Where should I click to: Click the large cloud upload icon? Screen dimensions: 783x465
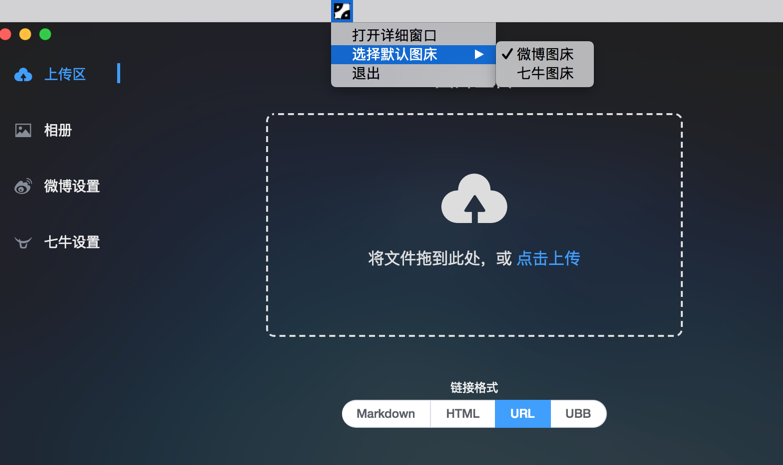pyautogui.click(x=474, y=199)
